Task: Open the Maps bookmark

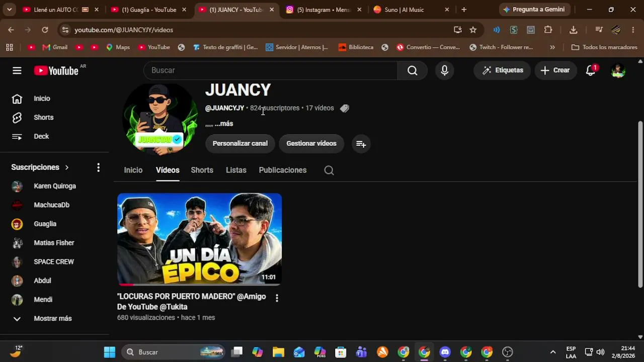Action: (118, 47)
